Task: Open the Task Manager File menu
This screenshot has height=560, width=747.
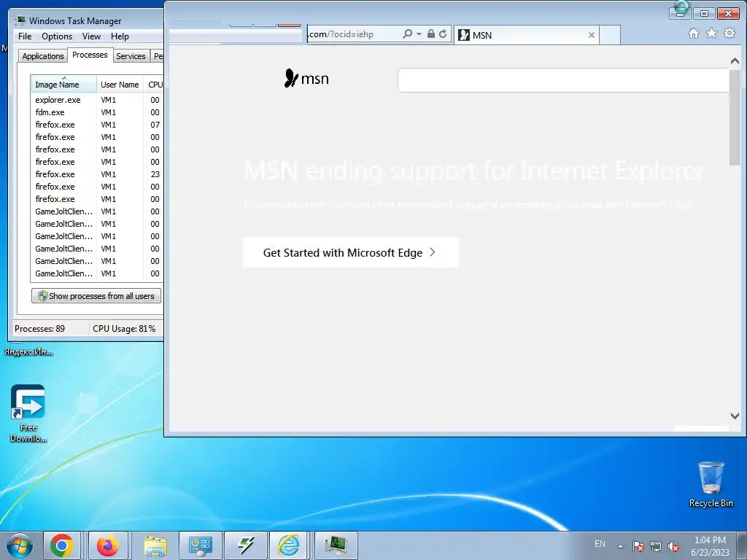Action: (25, 36)
